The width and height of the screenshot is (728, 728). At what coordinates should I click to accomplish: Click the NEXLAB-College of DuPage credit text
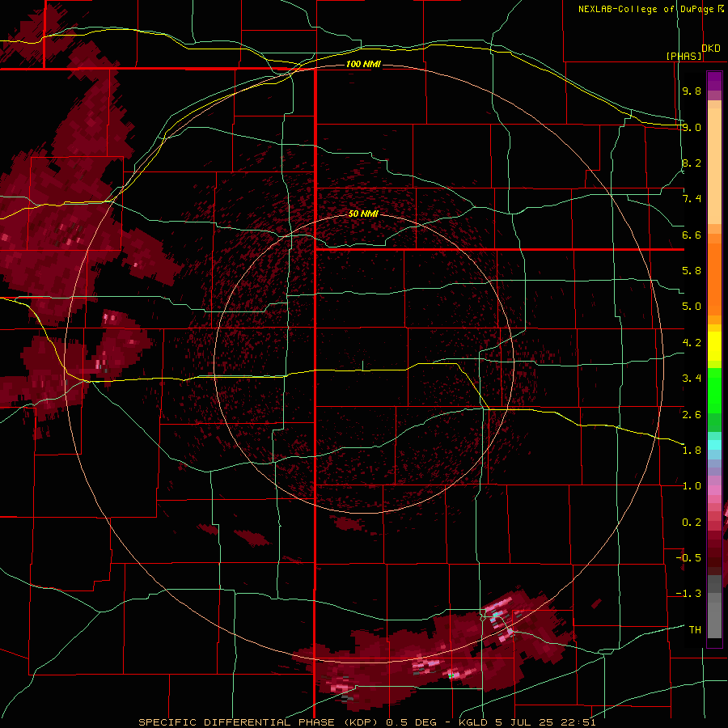[645, 9]
